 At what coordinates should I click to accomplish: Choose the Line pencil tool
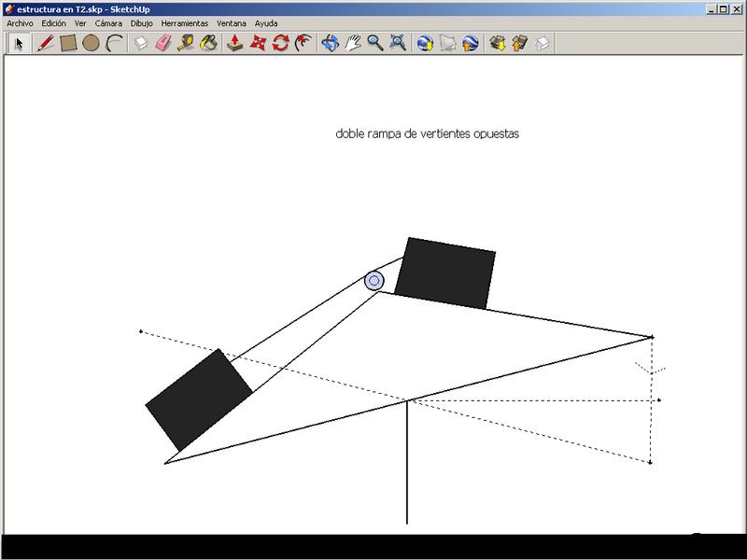tap(45, 43)
